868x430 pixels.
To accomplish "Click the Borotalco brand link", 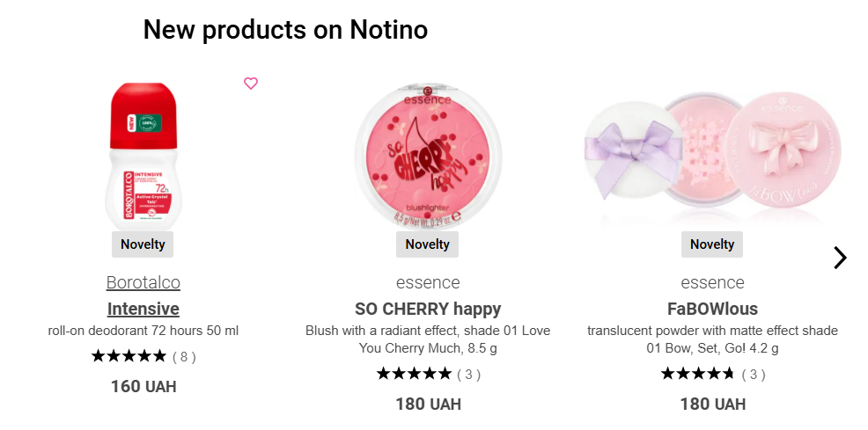I will 143,282.
